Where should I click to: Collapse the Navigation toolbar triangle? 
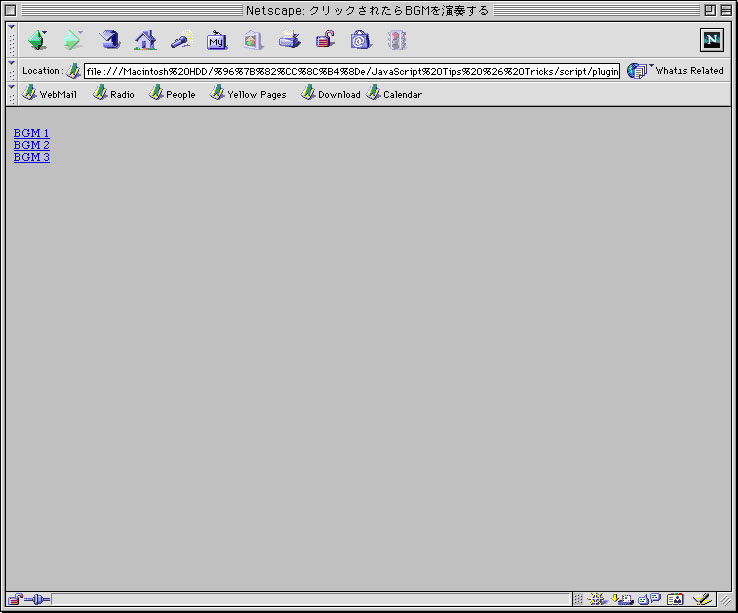pos(12,27)
